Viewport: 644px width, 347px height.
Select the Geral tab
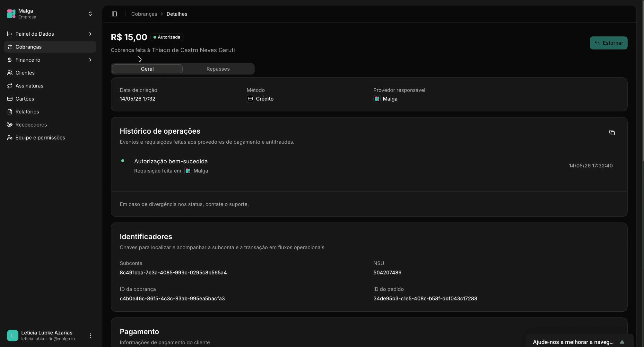pyautogui.click(x=147, y=69)
